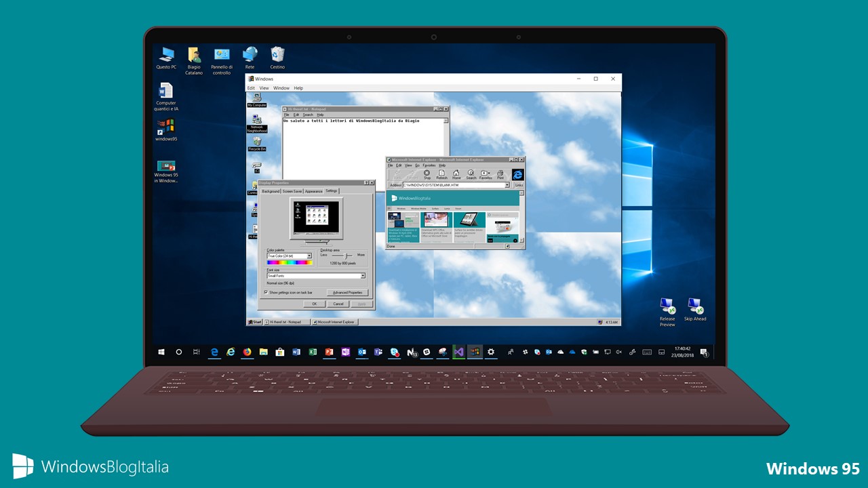Open Go menu in Internet Explorer
The width and height of the screenshot is (868, 488).
click(417, 165)
